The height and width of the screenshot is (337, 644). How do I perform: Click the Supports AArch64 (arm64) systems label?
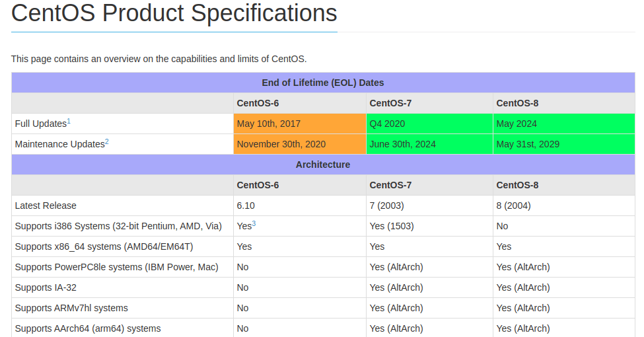pos(88,328)
